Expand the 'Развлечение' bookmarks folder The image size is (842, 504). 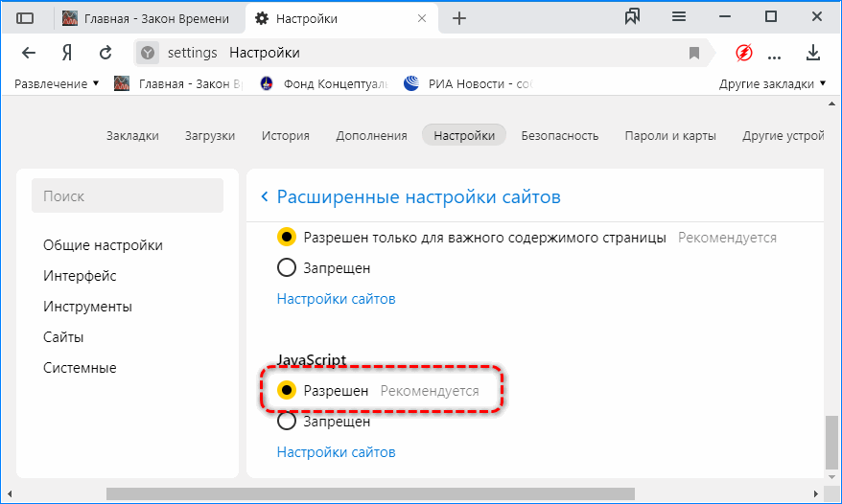pos(57,84)
